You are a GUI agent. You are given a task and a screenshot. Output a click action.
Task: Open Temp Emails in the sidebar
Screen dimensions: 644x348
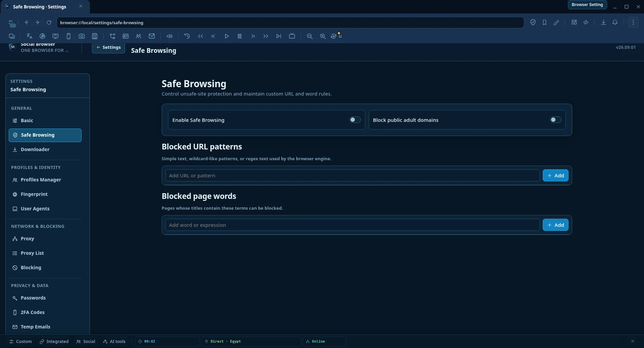coord(45,327)
